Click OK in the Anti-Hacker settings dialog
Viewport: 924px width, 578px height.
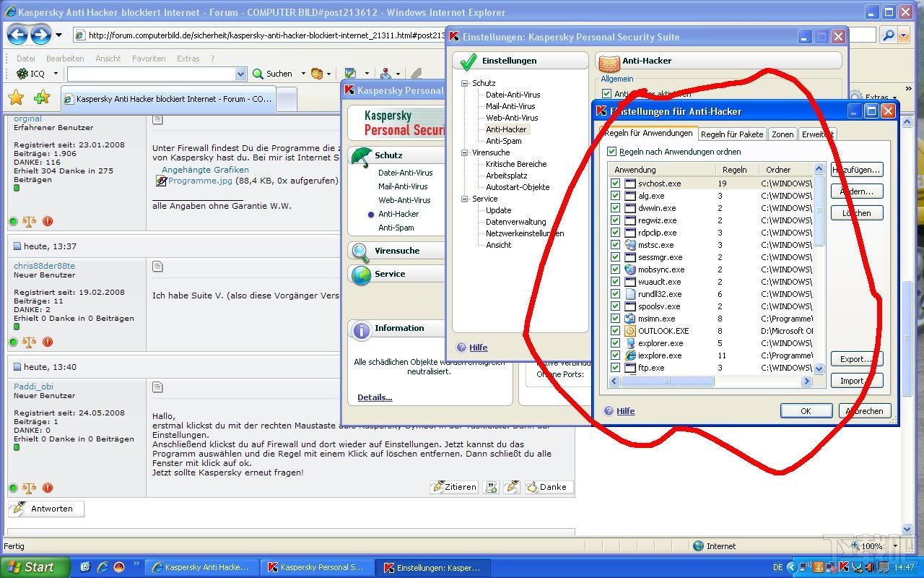click(806, 411)
